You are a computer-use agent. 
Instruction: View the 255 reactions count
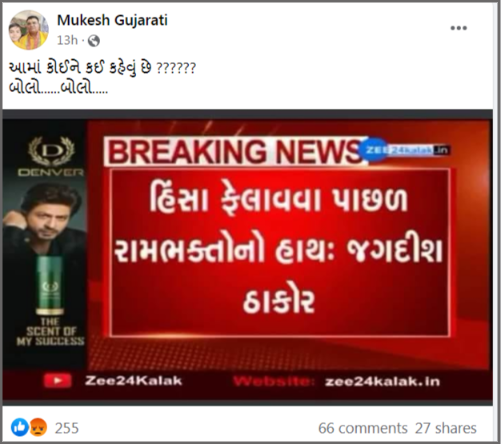67,428
